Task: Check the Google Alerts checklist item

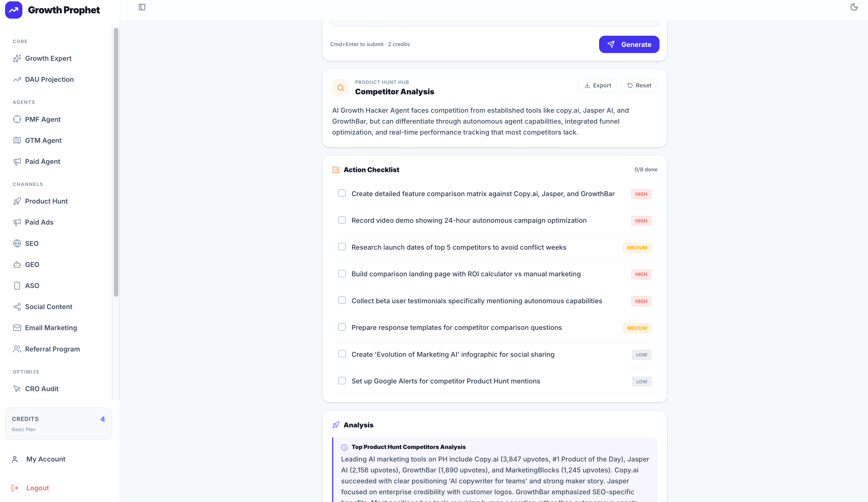Action: pos(342,381)
